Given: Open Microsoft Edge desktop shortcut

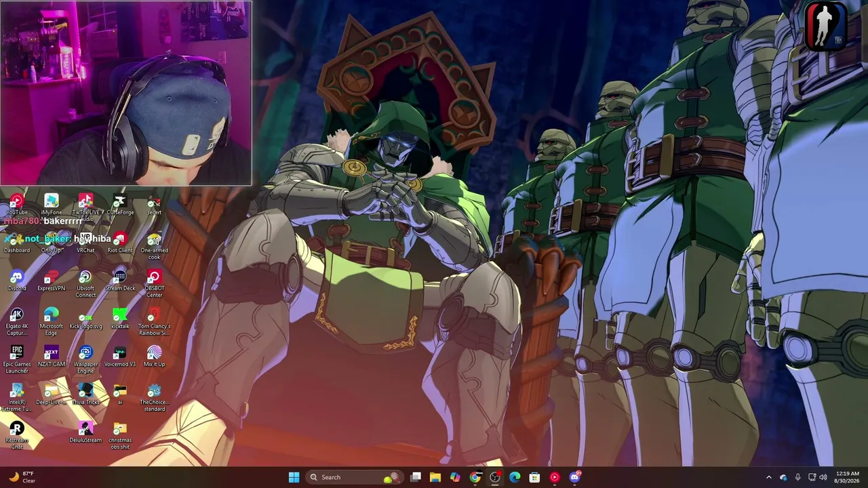Looking at the screenshot, I should (52, 321).
